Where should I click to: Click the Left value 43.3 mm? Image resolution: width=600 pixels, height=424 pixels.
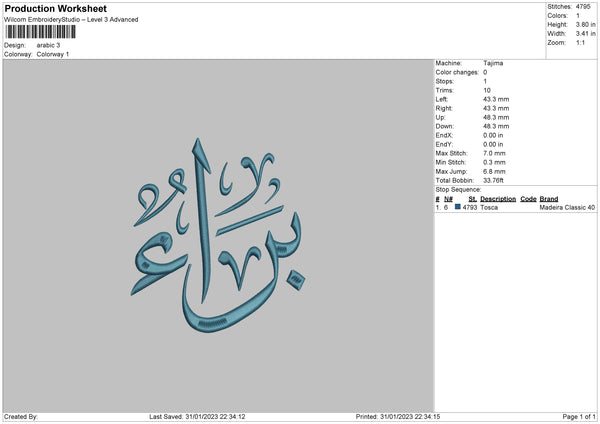[496, 99]
